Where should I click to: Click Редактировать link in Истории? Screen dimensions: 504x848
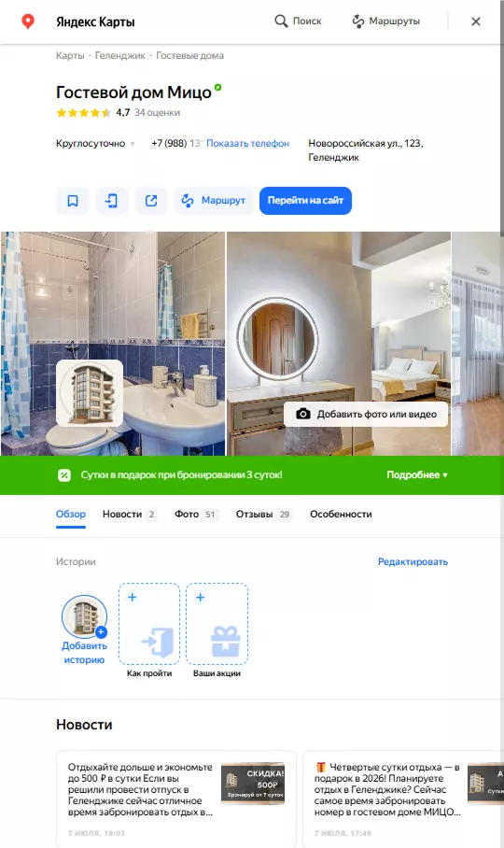(413, 562)
